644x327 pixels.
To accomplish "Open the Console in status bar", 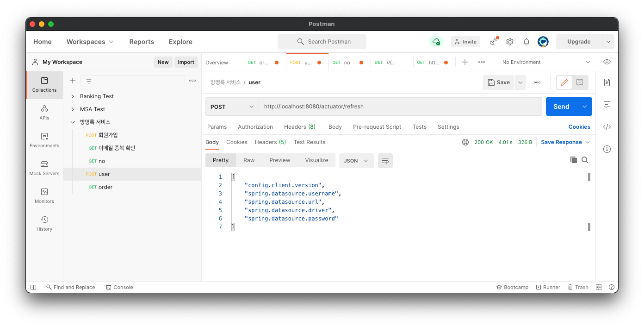I will tap(119, 287).
